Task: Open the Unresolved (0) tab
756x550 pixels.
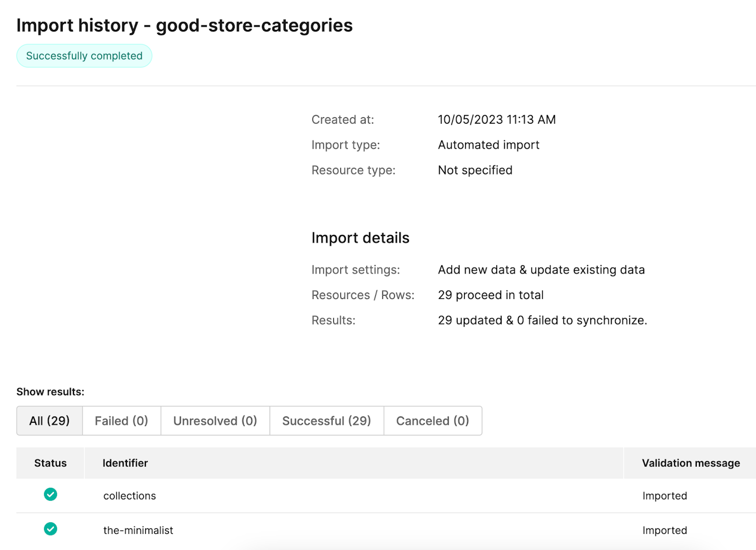Action: (215, 421)
